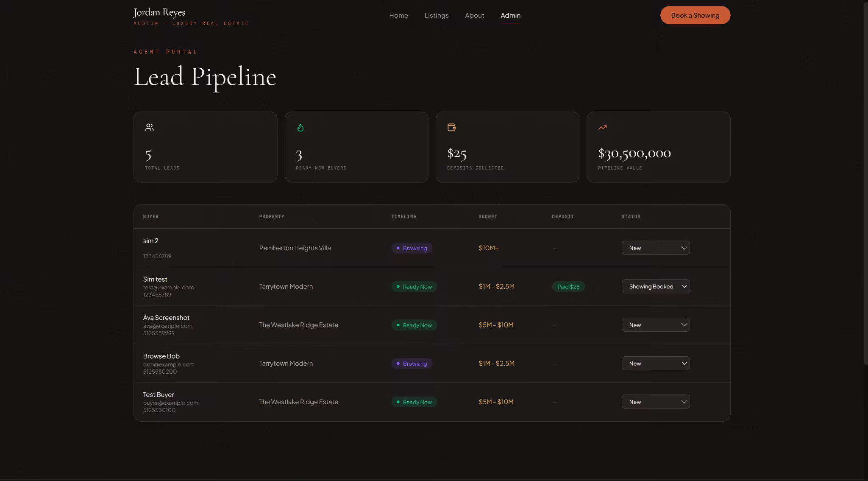The width and height of the screenshot is (868, 481).
Task: Click email ava@example.com
Action: pyautogui.click(x=167, y=326)
